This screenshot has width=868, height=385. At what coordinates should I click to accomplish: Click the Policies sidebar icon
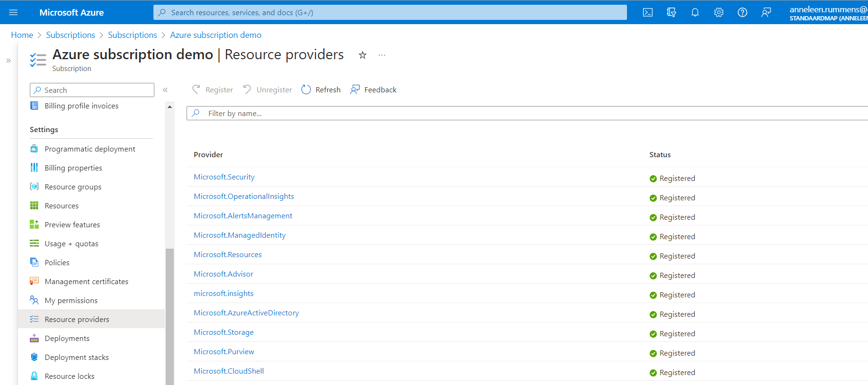[34, 262]
